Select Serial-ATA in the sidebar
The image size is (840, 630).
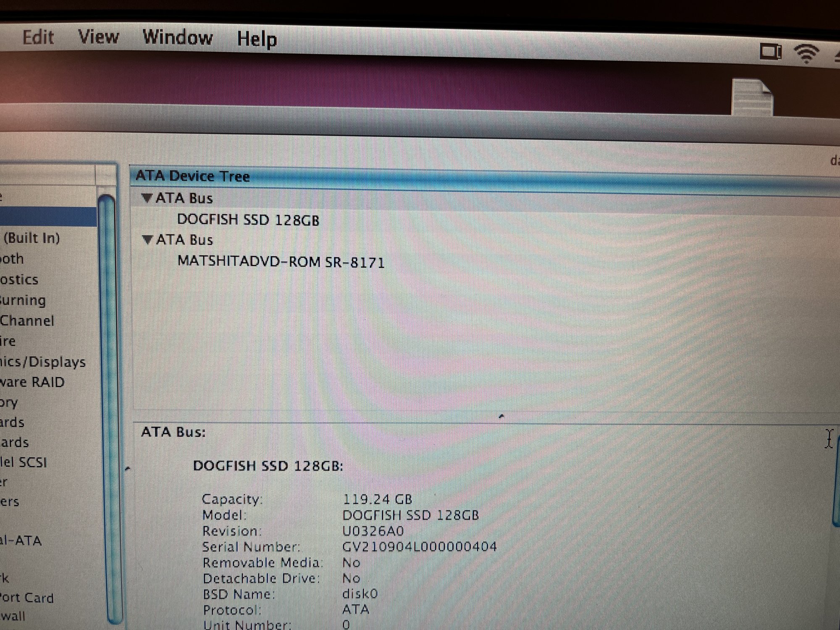point(20,541)
